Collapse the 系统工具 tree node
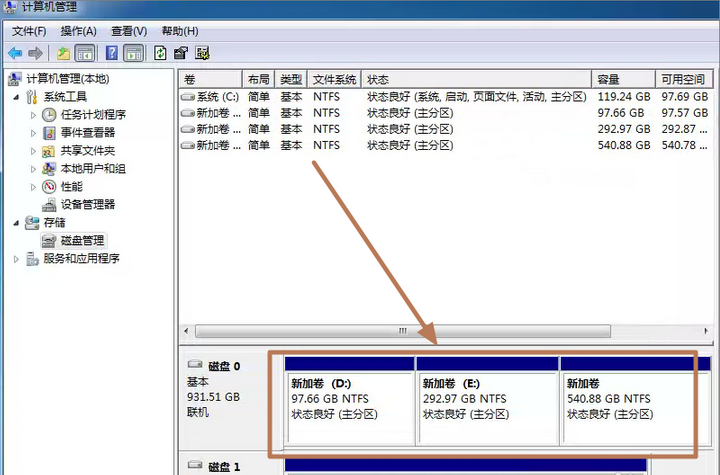The height and width of the screenshot is (475, 720). [16, 97]
